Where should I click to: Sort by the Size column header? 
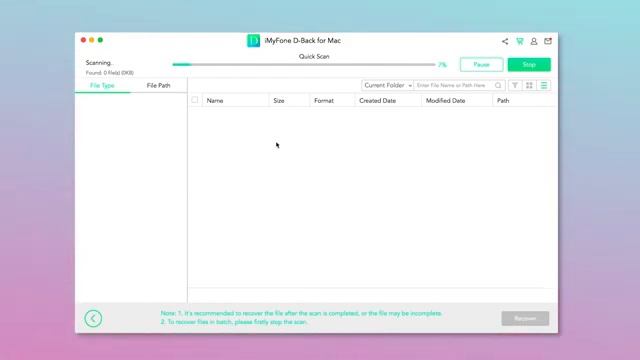279,100
